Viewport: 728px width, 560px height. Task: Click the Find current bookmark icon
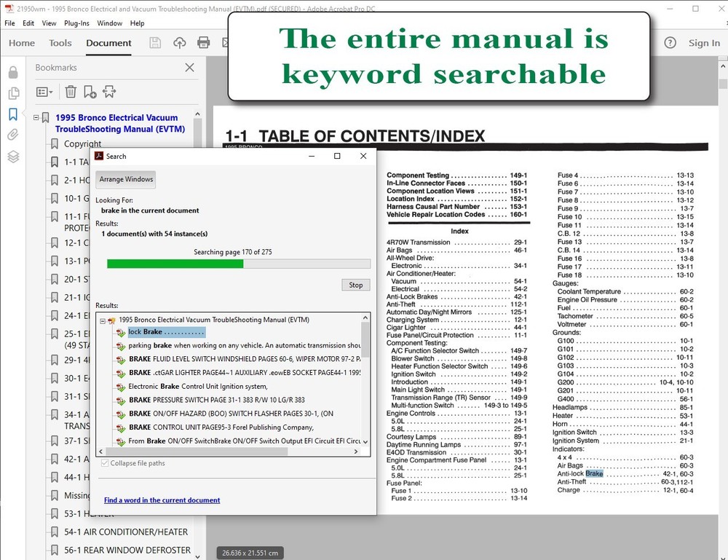pyautogui.click(x=110, y=92)
